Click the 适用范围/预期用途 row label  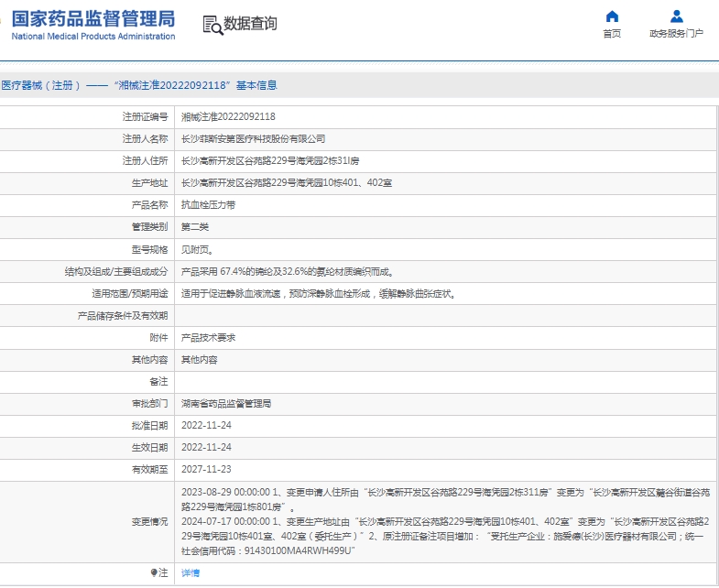(130, 293)
